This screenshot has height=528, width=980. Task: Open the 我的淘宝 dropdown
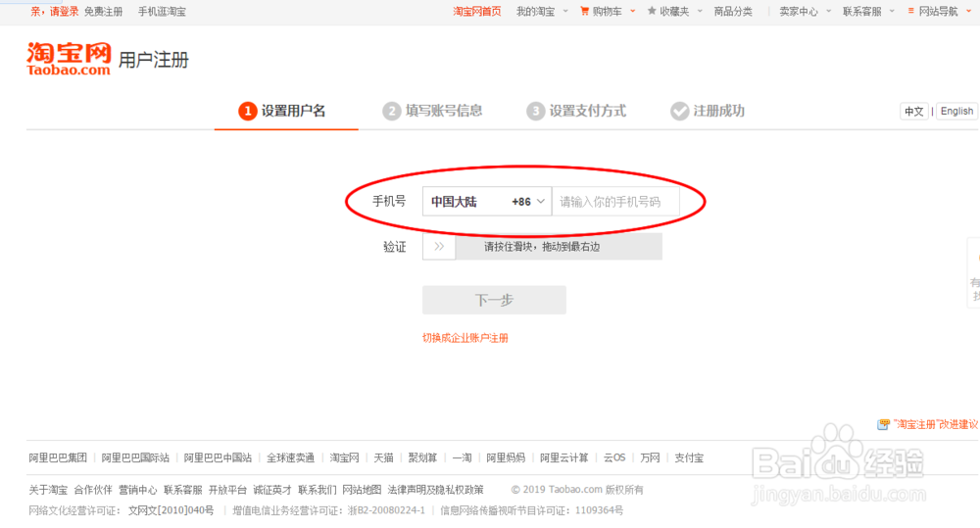(542, 11)
